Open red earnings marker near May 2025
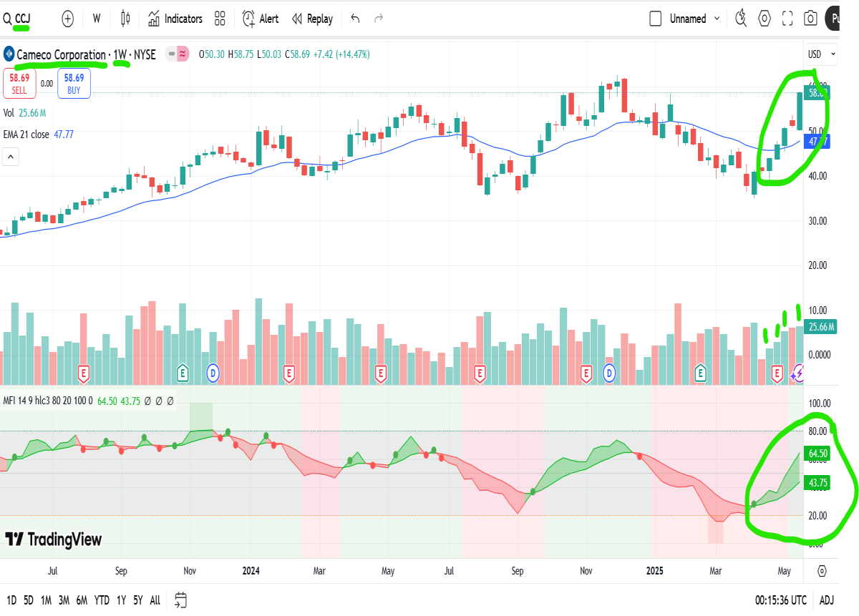859x616 pixels. point(778,373)
